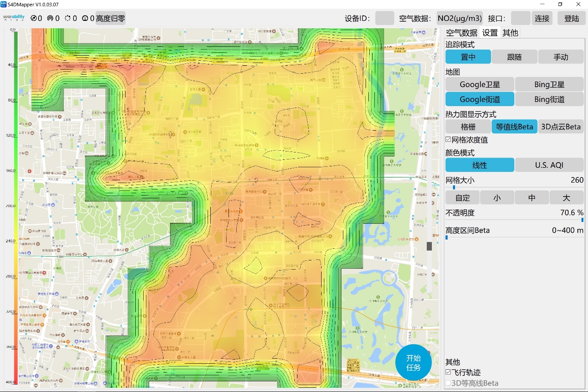Viewport: 588px width, 392px height.
Task: Switch to the 其他 tab
Action: [x=510, y=32]
